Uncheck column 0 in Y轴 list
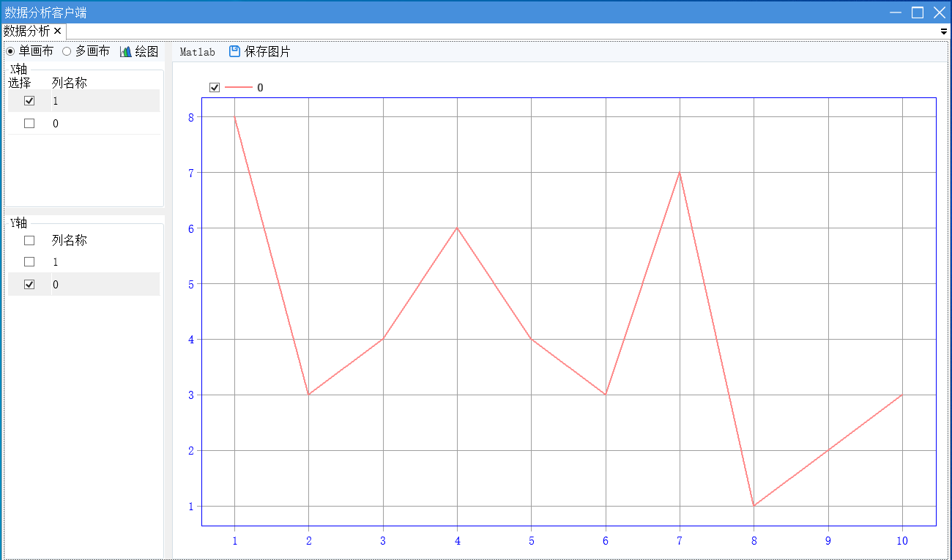952x560 pixels. [29, 284]
